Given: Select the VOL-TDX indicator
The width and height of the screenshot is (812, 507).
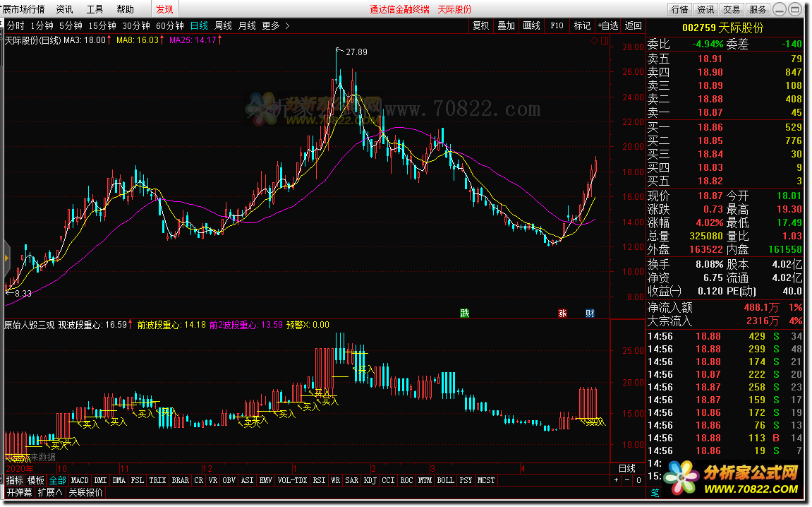Looking at the screenshot, I should pyautogui.click(x=292, y=481).
